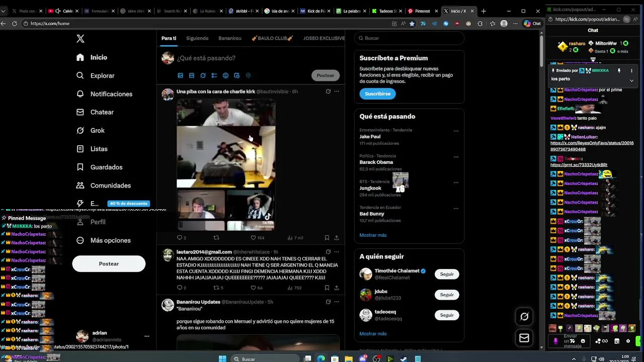Click the Windows Start button
The height and width of the screenshot is (362, 644).
click(x=222, y=359)
